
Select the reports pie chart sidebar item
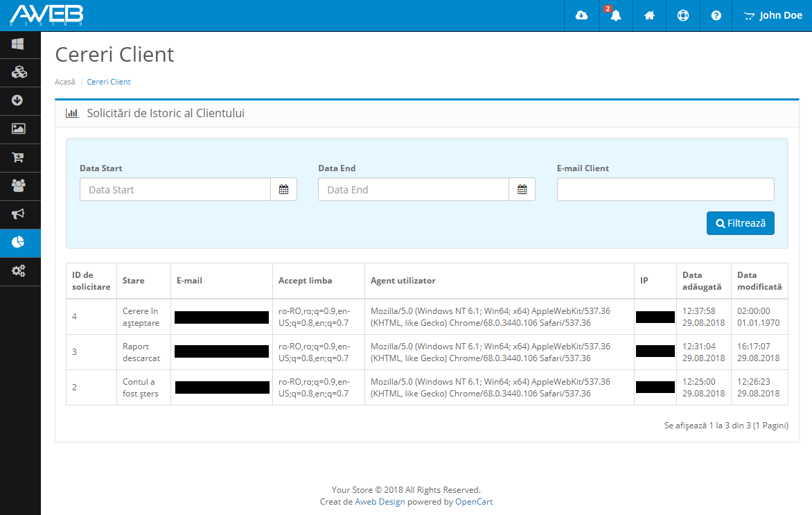pos(19,243)
